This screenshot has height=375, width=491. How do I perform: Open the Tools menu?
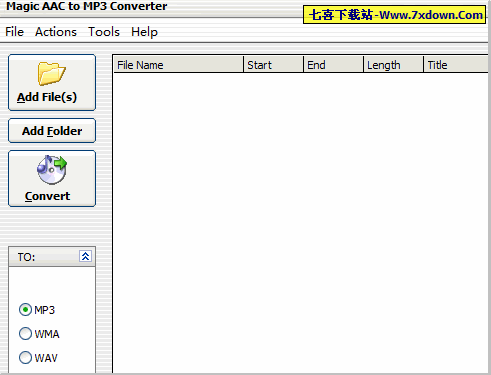point(104,32)
